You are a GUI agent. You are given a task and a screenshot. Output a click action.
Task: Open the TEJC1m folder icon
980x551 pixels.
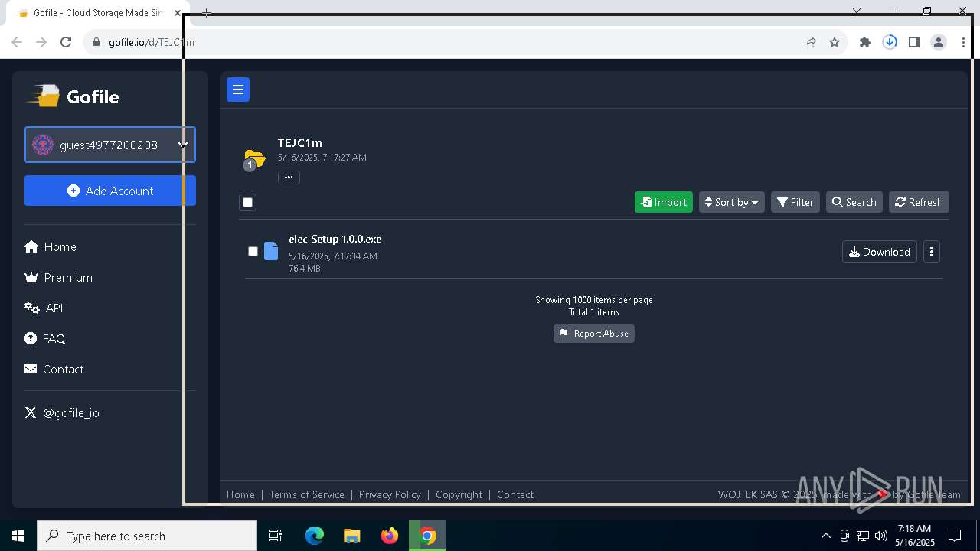254,159
